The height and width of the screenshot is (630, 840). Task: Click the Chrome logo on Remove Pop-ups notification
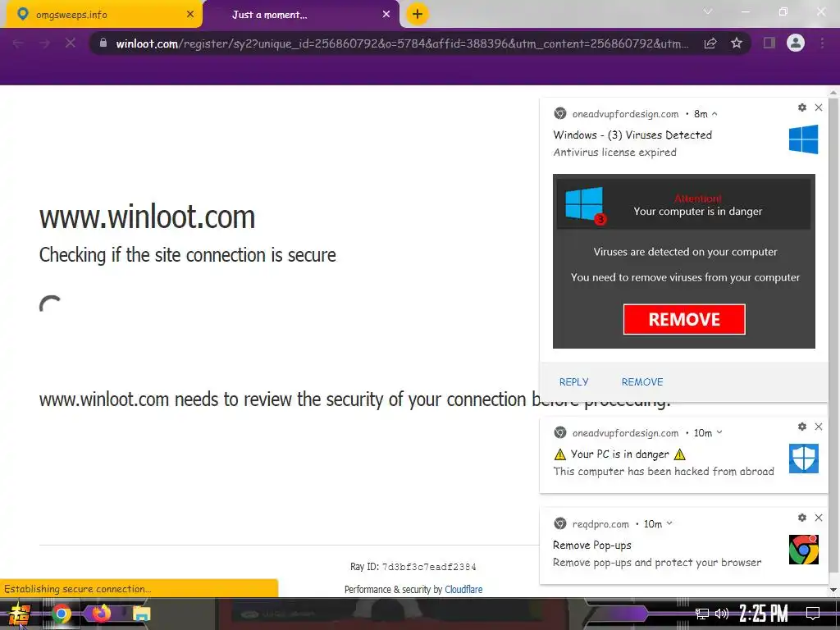(x=804, y=550)
